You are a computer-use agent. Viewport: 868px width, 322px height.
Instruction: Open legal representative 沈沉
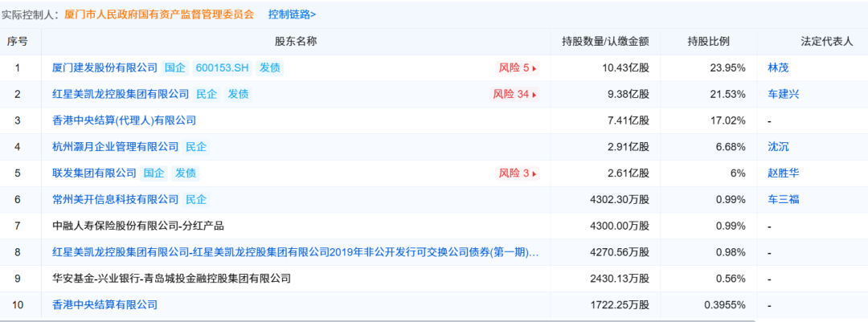coord(778,147)
